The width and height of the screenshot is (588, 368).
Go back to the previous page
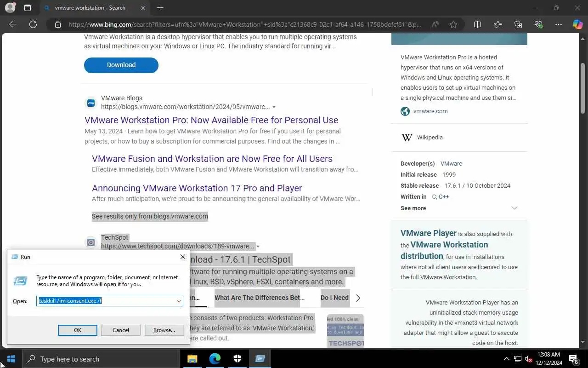(13, 24)
